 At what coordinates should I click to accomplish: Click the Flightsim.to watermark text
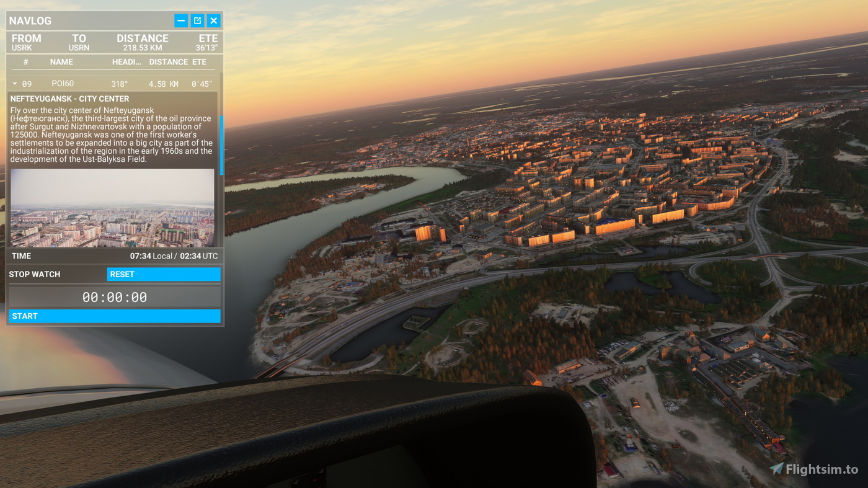(x=821, y=469)
